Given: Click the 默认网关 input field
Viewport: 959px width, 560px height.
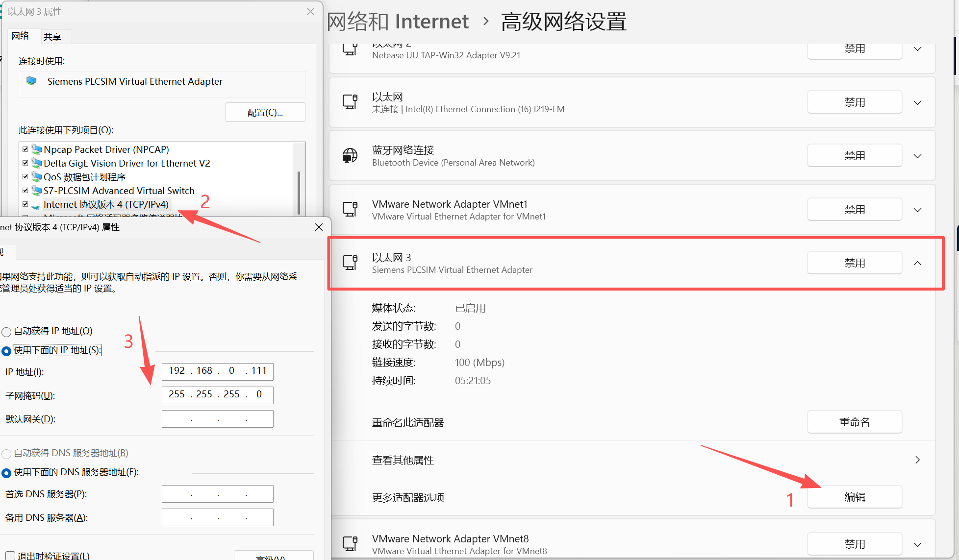Looking at the screenshot, I should [x=218, y=419].
